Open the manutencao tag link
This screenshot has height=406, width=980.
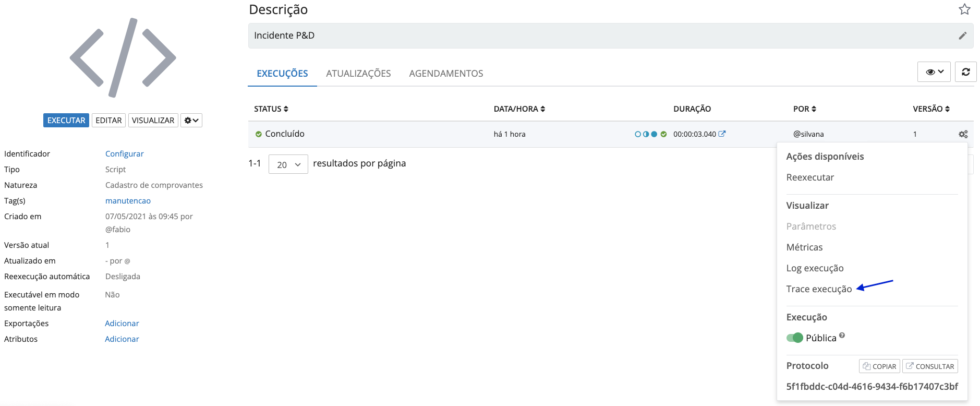[128, 201]
